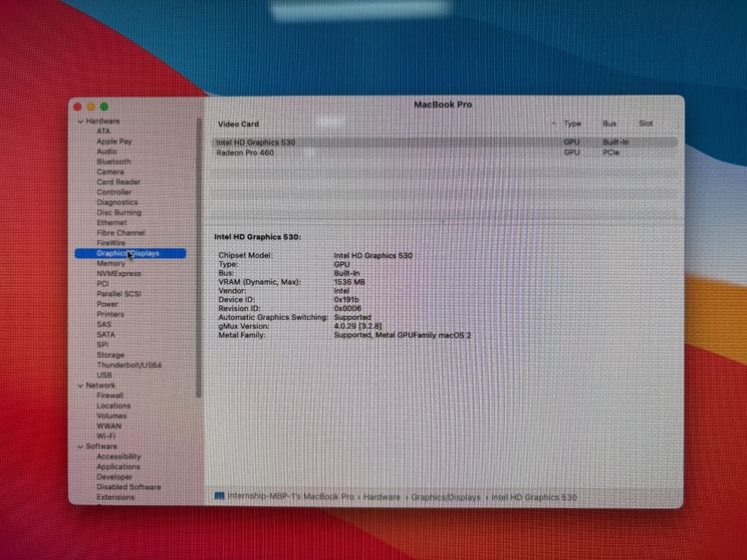Viewport: 747px width, 560px height.
Task: Sort by the Slot column header
Action: click(645, 124)
